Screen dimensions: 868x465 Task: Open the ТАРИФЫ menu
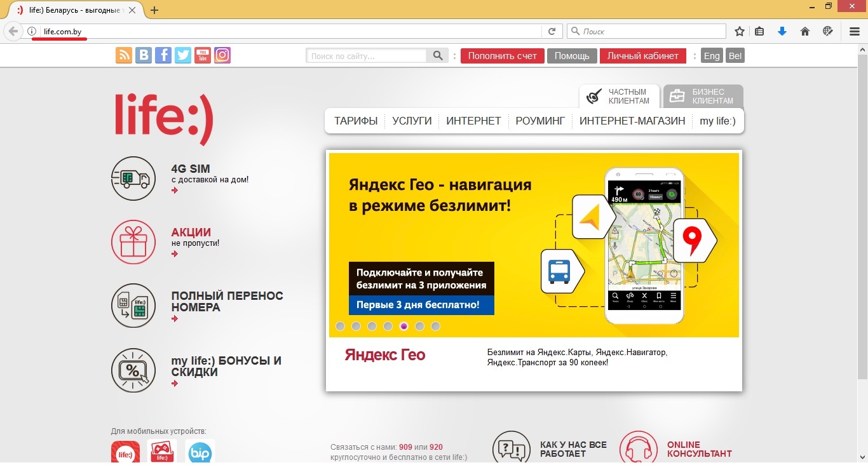tap(356, 121)
